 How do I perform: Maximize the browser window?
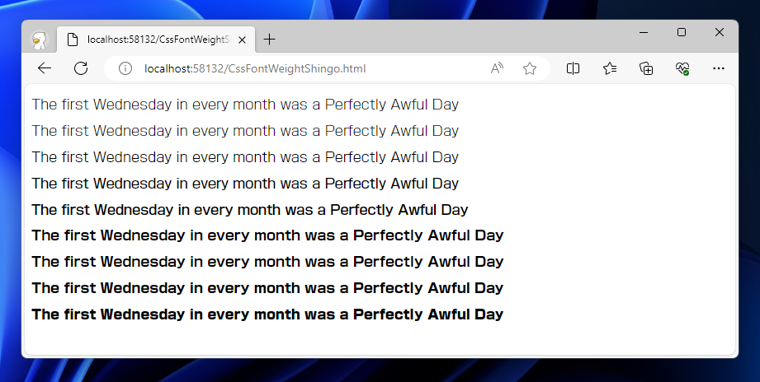(681, 32)
